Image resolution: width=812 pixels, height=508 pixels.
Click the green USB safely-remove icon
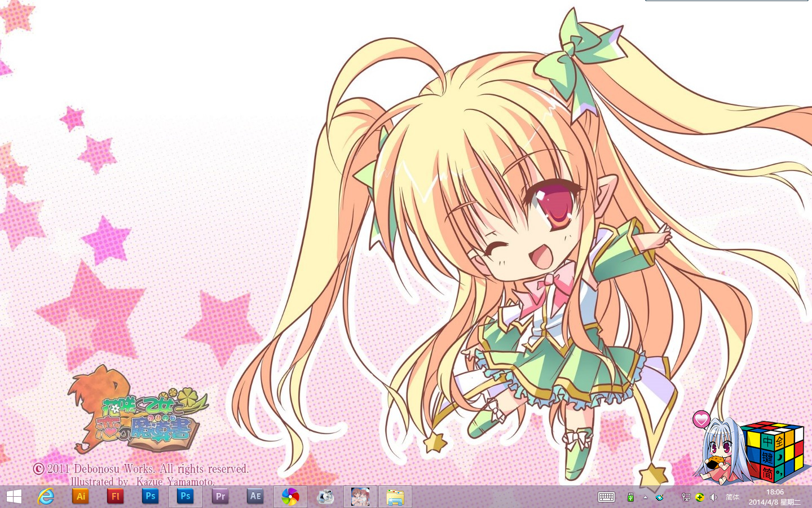630,497
